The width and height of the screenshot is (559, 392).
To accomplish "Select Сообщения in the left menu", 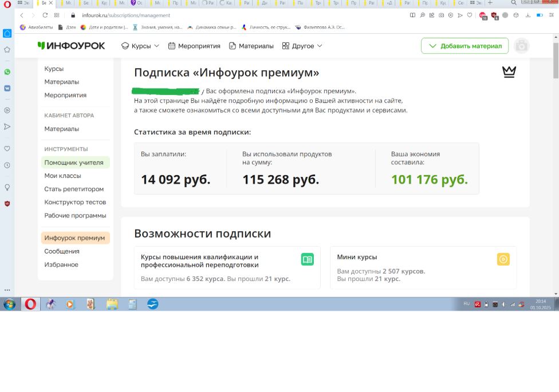I will click(x=62, y=251).
